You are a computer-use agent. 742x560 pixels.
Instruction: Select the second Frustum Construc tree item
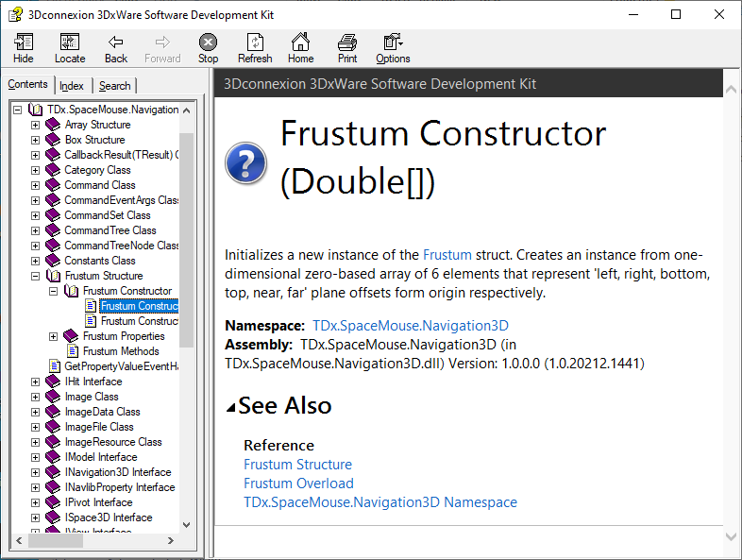pyautogui.click(x=140, y=321)
